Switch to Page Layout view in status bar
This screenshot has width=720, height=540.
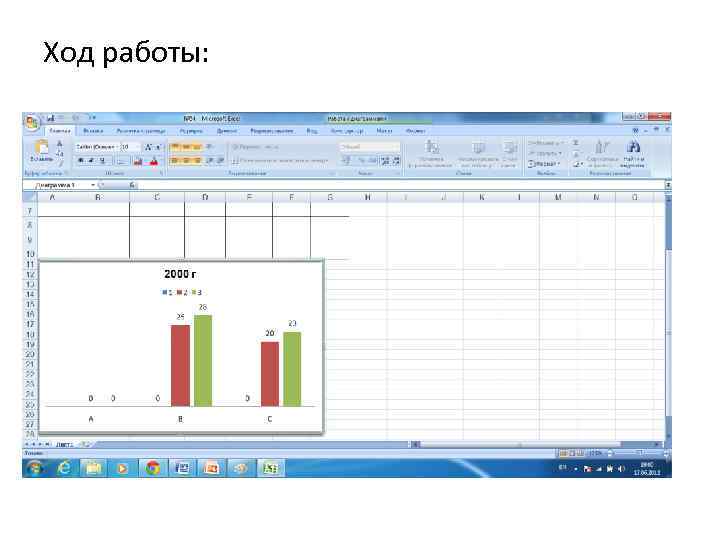tap(571, 453)
